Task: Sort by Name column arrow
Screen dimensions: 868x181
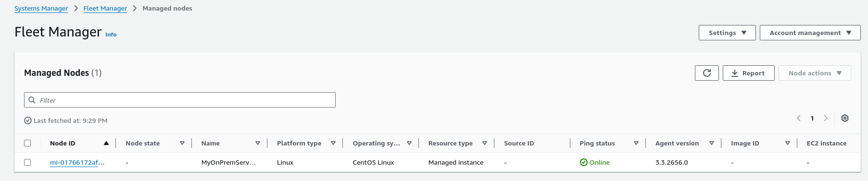Action: click(258, 143)
